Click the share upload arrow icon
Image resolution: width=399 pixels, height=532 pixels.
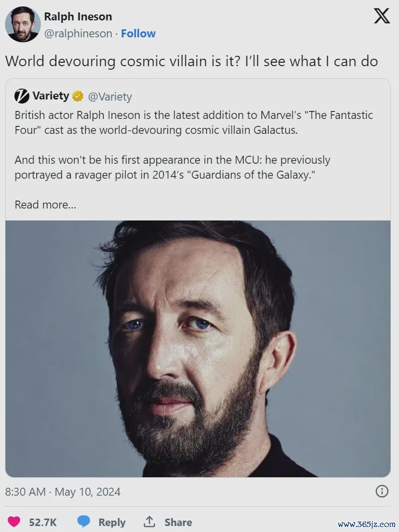coord(149,522)
